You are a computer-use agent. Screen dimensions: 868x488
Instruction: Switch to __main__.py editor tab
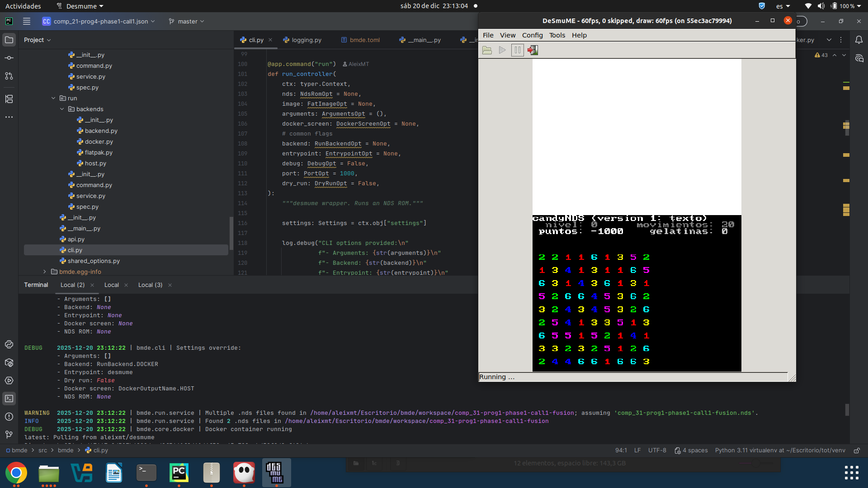(x=420, y=40)
